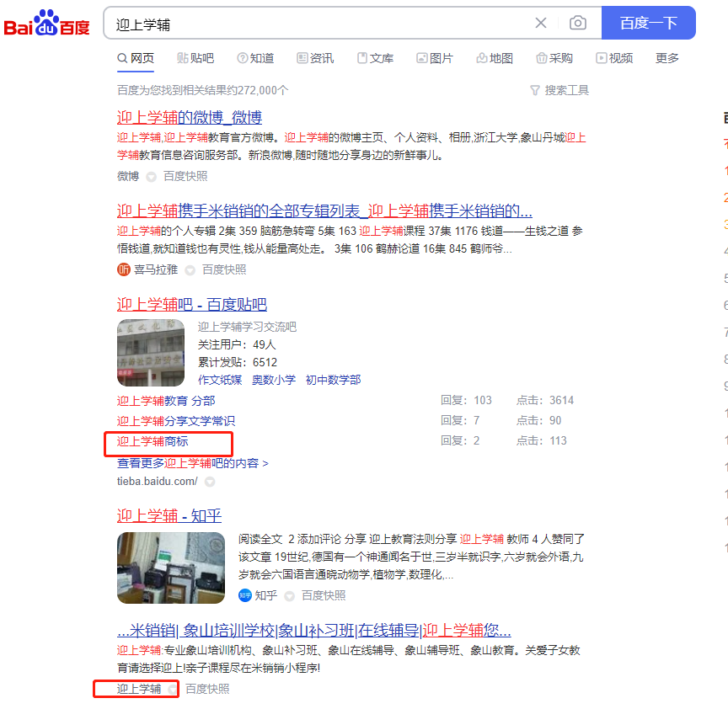The image size is (728, 709).
Task: Clear the search box with the X icon
Action: [x=541, y=24]
